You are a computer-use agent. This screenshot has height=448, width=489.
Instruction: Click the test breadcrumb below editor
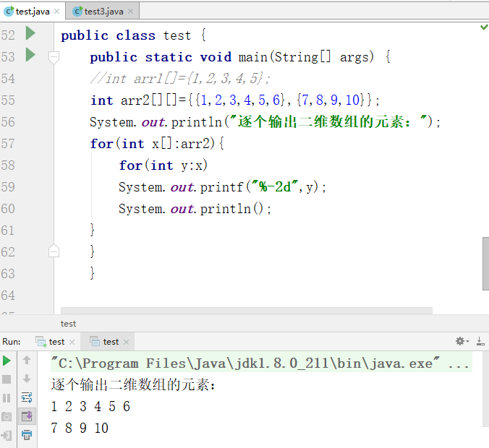tap(68, 324)
